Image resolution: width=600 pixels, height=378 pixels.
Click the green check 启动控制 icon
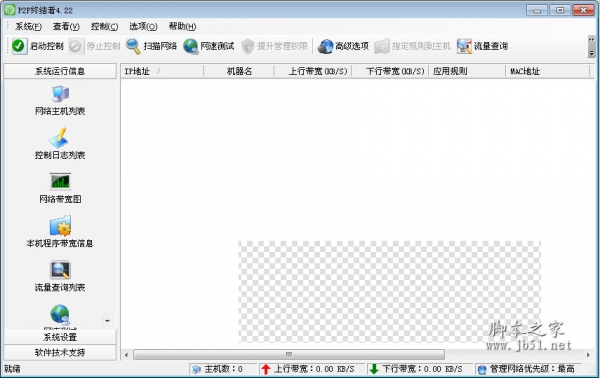18,46
